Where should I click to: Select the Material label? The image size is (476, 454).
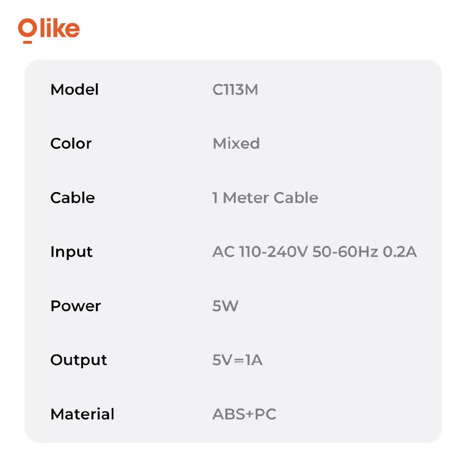point(83,414)
